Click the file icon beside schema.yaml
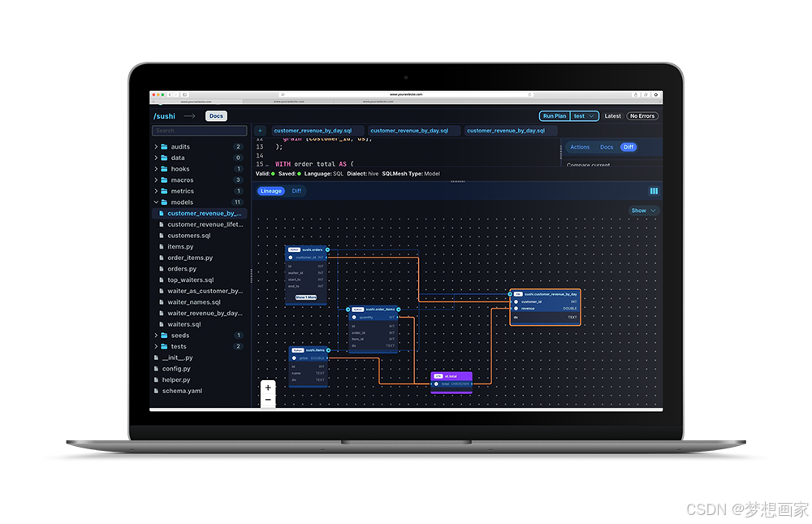Image resolution: width=812 pixels, height=524 pixels. [x=156, y=391]
